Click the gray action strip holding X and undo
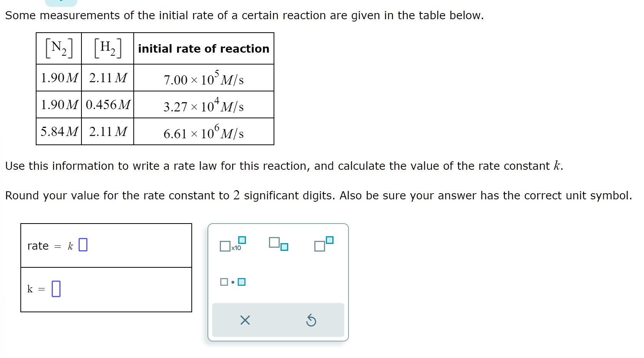This screenshot has width=644, height=358. (277, 320)
